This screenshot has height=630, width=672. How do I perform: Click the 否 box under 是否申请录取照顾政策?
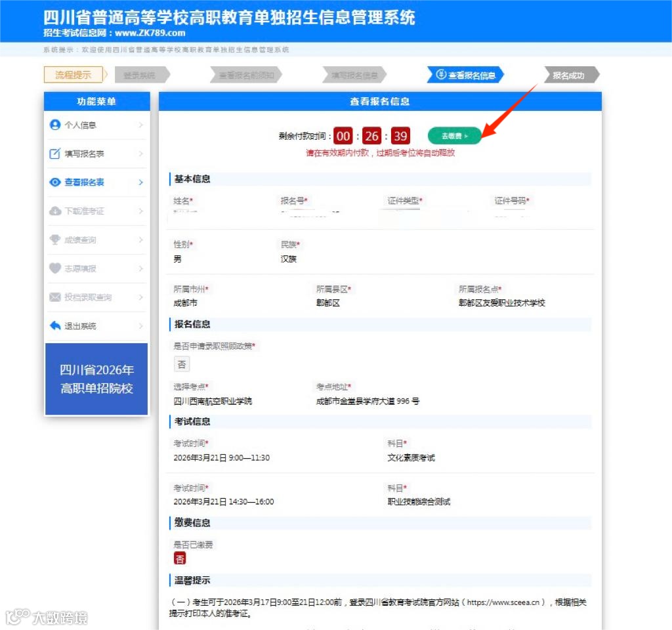[182, 364]
